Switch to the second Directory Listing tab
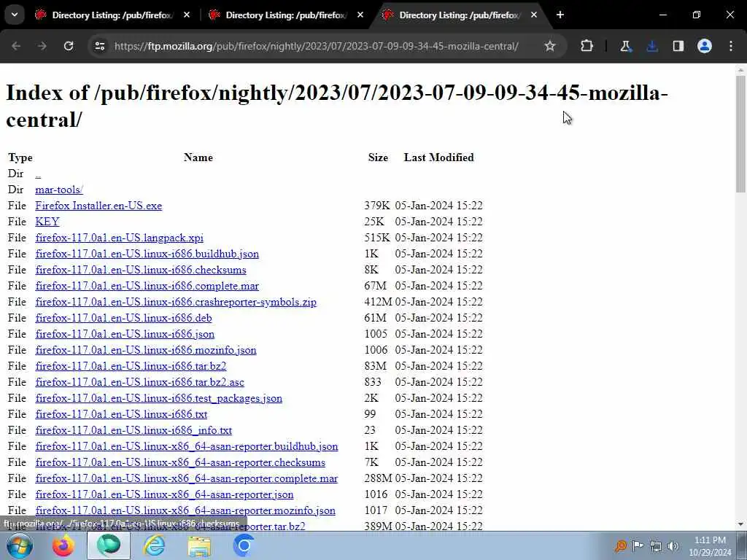Viewport: 747px width, 560px height. point(286,15)
